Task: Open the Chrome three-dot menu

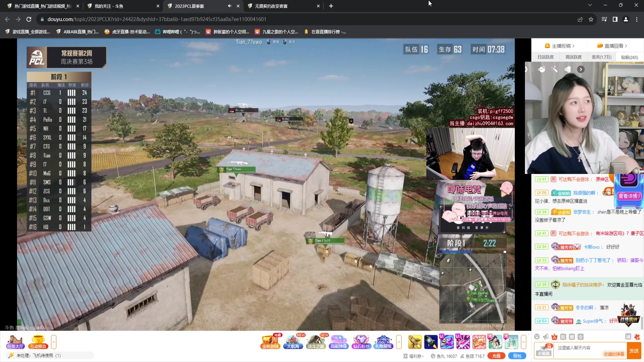Action: (x=637, y=19)
